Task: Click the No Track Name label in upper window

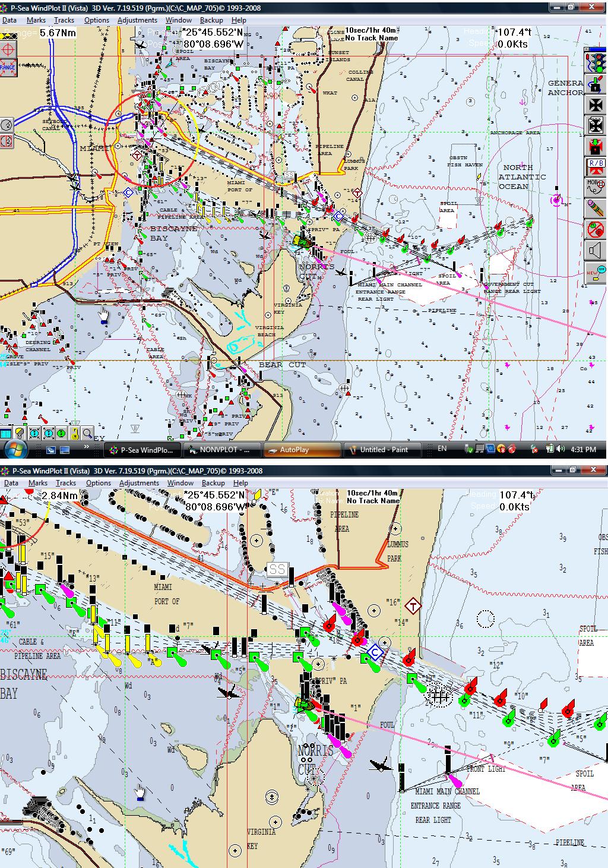Action: point(372,37)
